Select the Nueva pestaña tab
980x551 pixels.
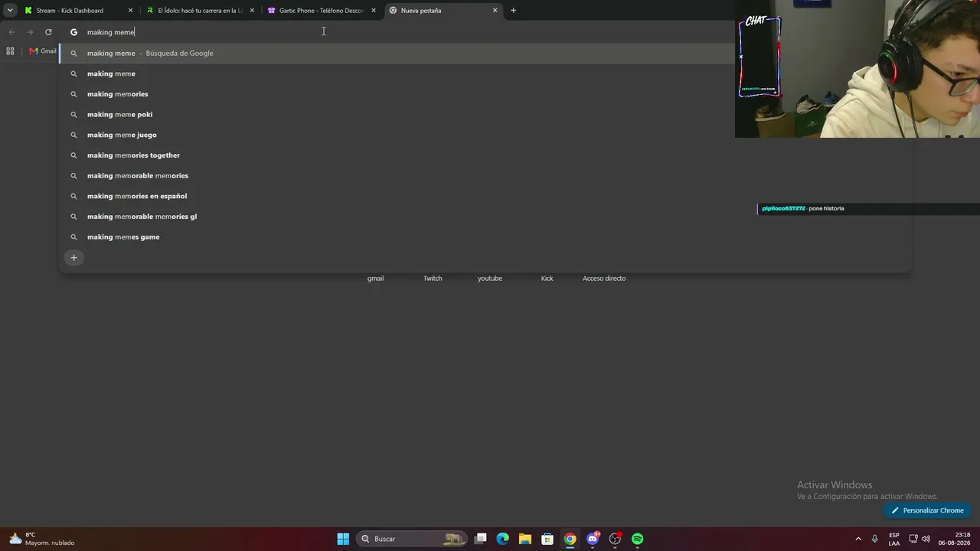[x=443, y=11]
